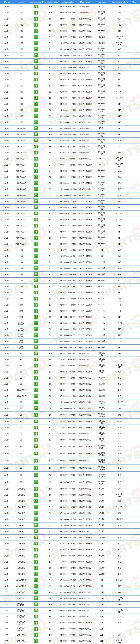The height and width of the screenshot is (644, 140).
Task: Click the fuel icon in the Passat Variant 85kW / 116KM row
Action: pyautogui.click(x=36, y=616)
